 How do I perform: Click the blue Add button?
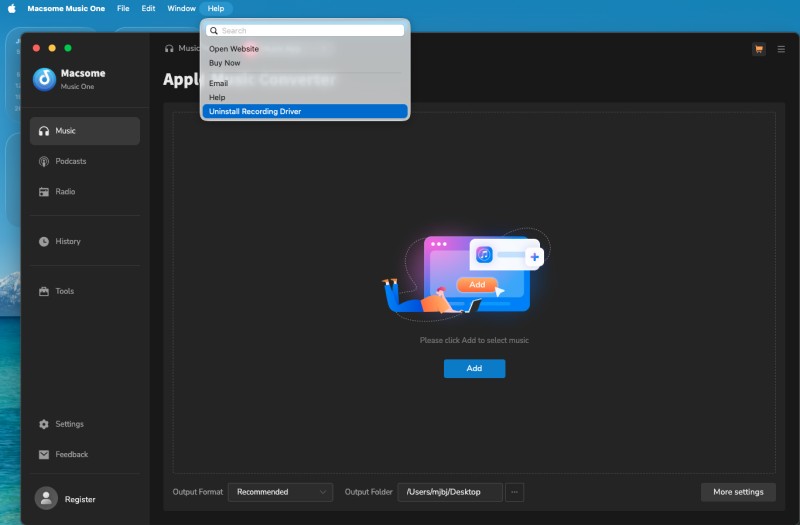pos(474,368)
